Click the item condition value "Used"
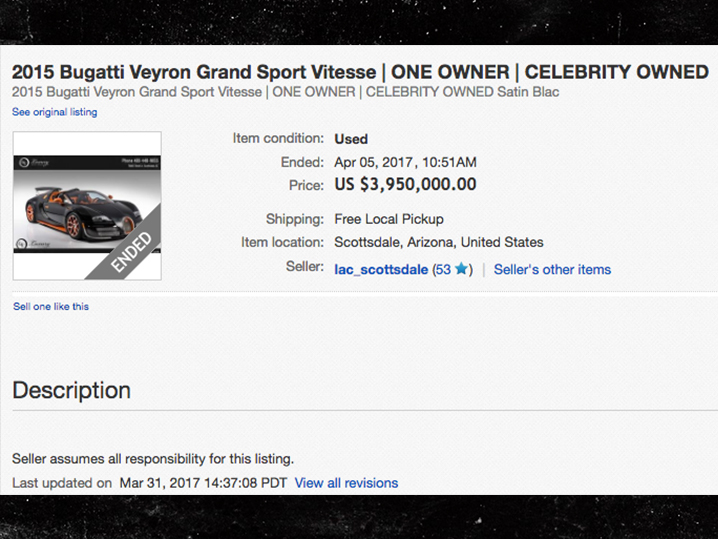 click(351, 139)
